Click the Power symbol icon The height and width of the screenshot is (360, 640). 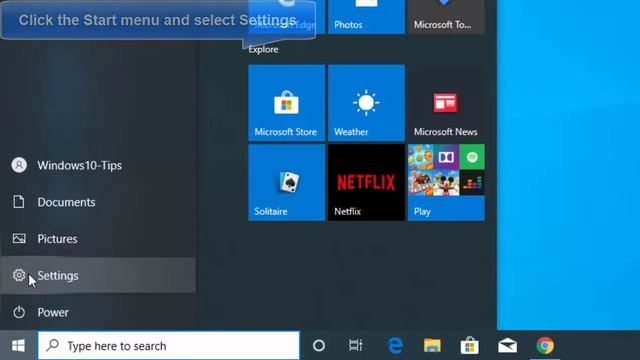[x=19, y=312]
